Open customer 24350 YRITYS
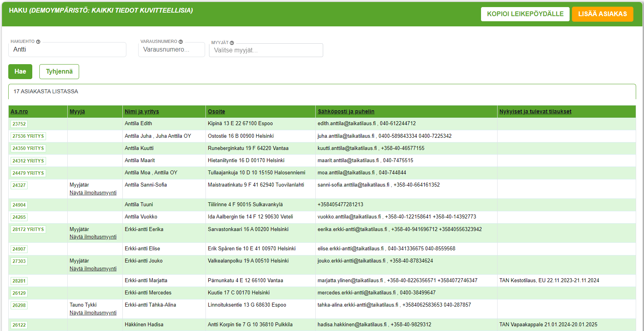 coord(28,148)
